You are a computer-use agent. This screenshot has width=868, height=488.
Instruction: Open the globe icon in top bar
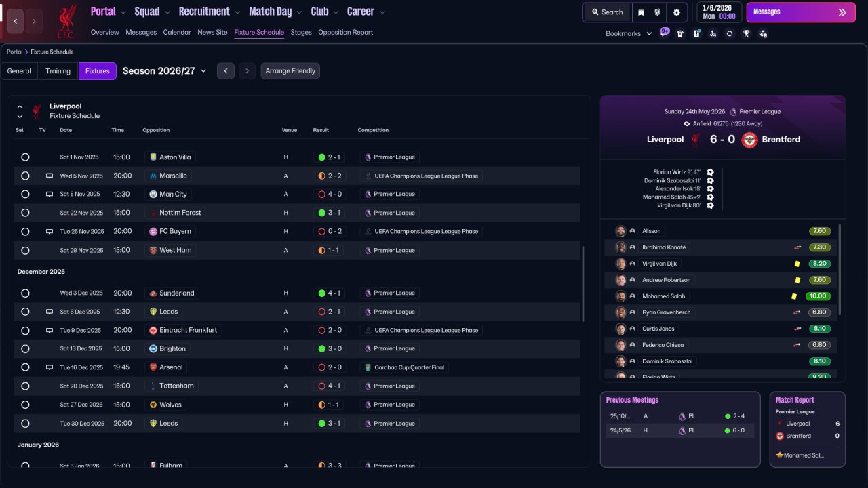pyautogui.click(x=658, y=12)
